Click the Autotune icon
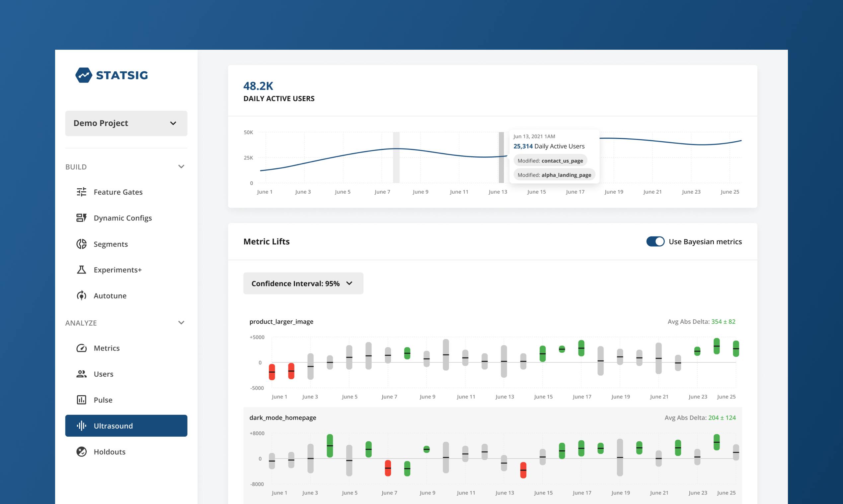The width and height of the screenshot is (843, 504). [x=81, y=295]
